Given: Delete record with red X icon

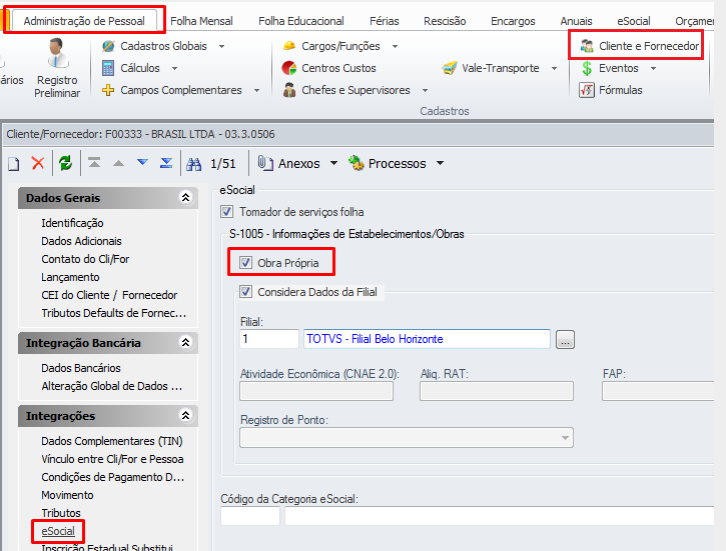Looking at the screenshot, I should 38,163.
